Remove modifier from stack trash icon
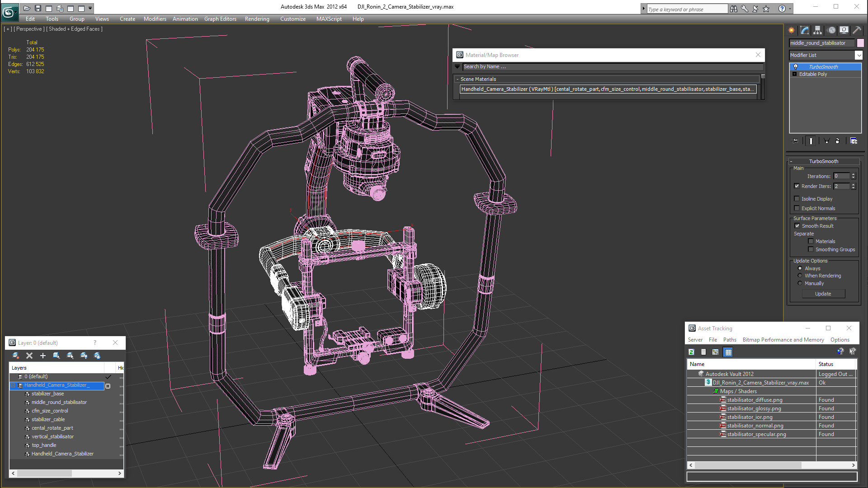 click(837, 141)
